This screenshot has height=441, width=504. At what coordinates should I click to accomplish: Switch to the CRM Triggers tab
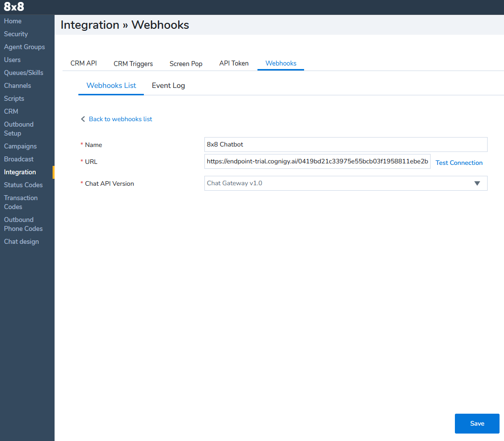point(133,64)
